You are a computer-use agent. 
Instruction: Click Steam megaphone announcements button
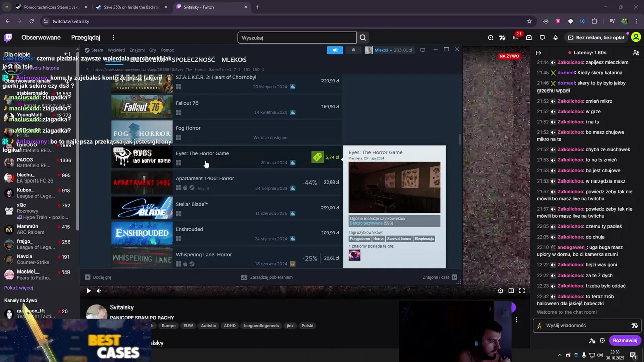pyautogui.click(x=335, y=50)
